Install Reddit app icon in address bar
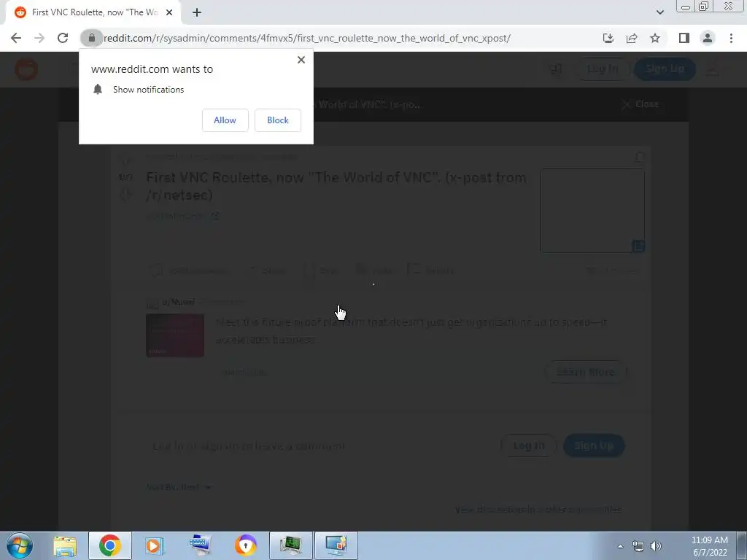This screenshot has width=747, height=560. click(x=608, y=38)
